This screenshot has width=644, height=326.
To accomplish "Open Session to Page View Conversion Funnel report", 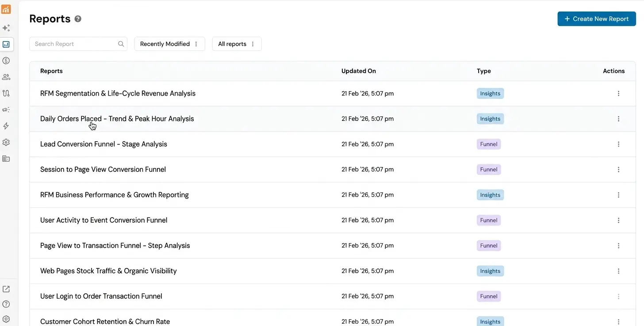I will click(103, 169).
